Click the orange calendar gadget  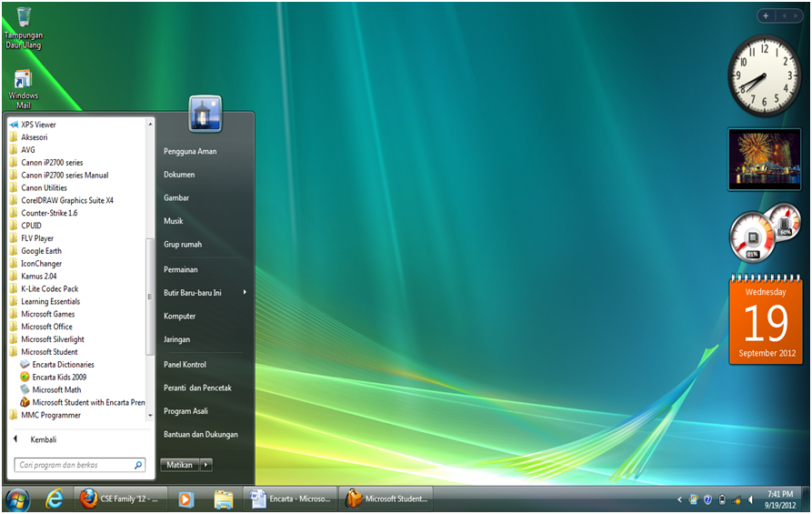(x=766, y=319)
